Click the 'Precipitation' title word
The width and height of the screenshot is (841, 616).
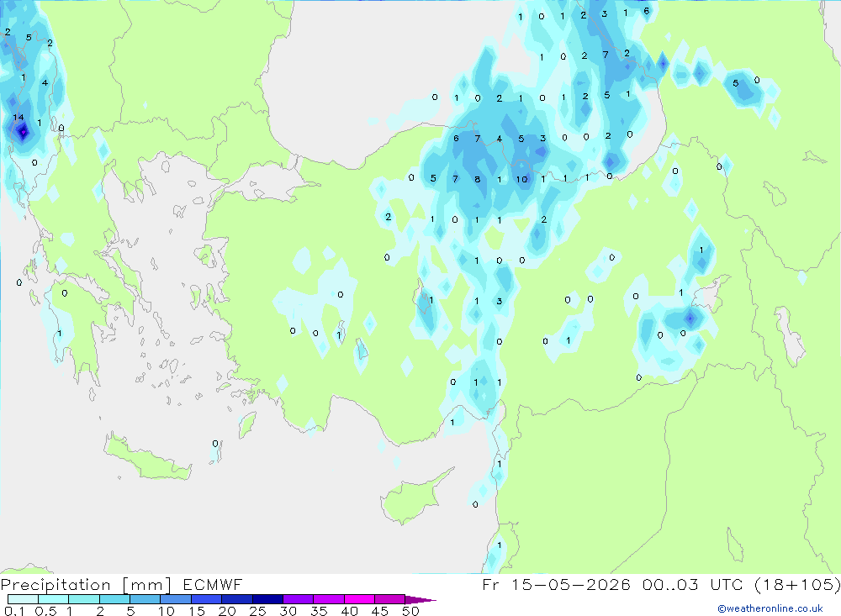[56, 584]
